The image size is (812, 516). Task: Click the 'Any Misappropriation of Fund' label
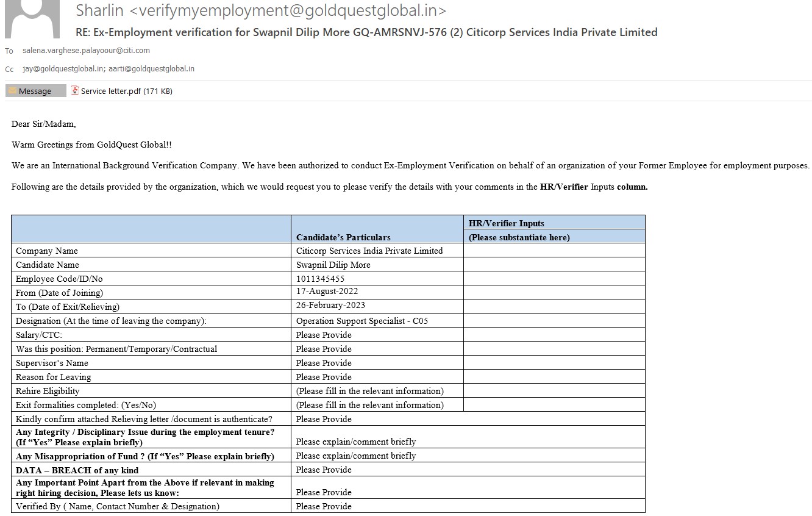(x=145, y=456)
